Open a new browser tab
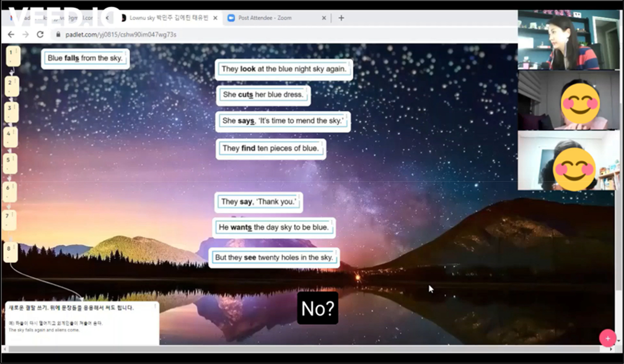The height and width of the screenshot is (364, 624). (341, 18)
